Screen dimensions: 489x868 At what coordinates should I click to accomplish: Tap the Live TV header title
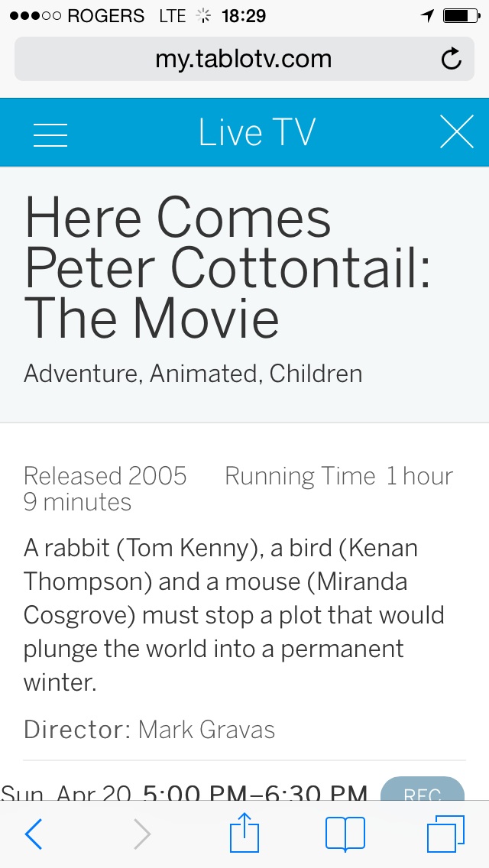(x=257, y=133)
